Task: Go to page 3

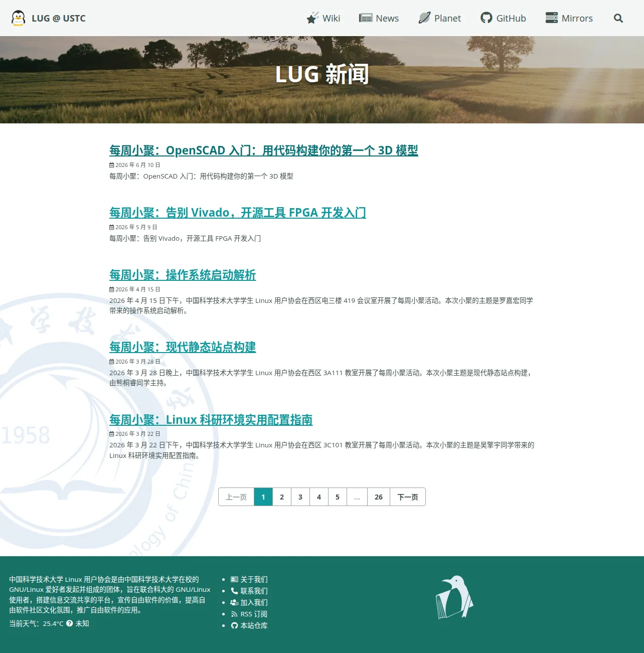Action: click(300, 497)
